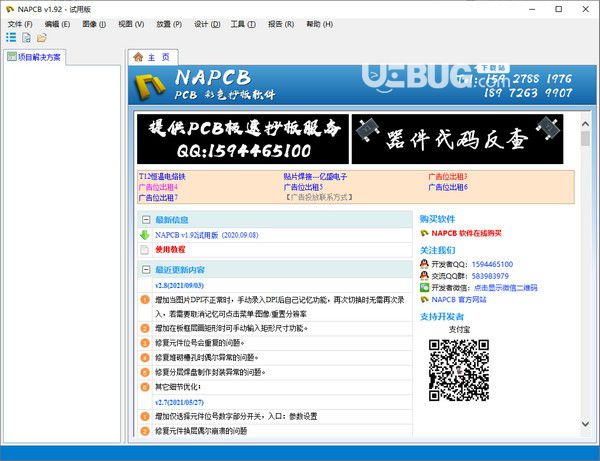
Task: Select the 项目解决方案 panel tab
Action: coord(35,57)
